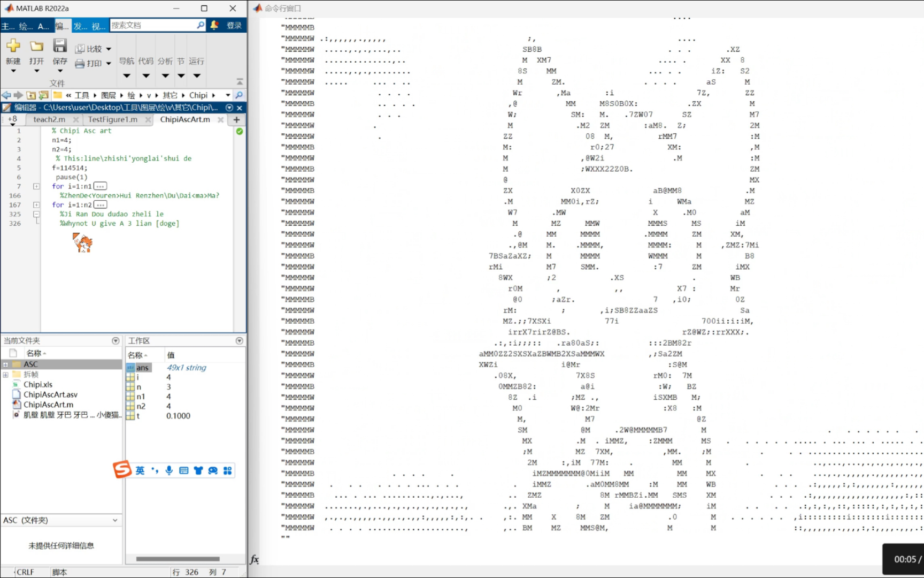Show the 8 hidden editor tabs
This screenshot has height=578, width=924.
click(x=12, y=120)
